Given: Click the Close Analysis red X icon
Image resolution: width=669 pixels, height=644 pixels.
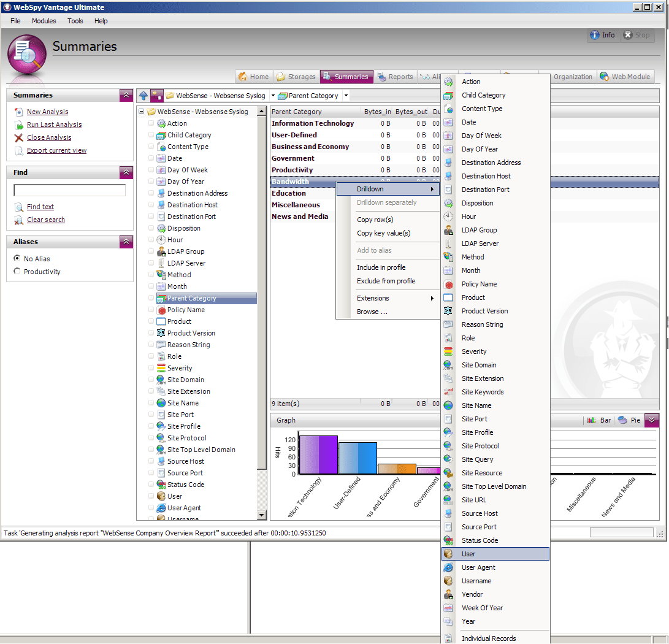Looking at the screenshot, I should point(19,138).
